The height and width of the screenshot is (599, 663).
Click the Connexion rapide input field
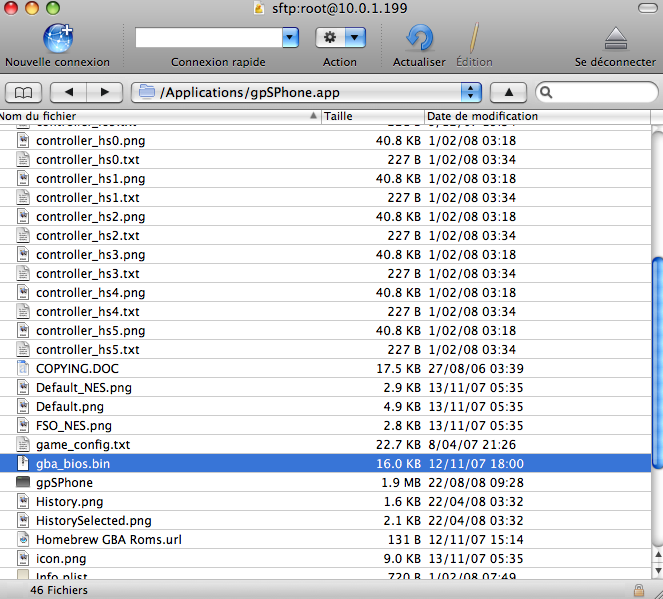click(x=209, y=38)
